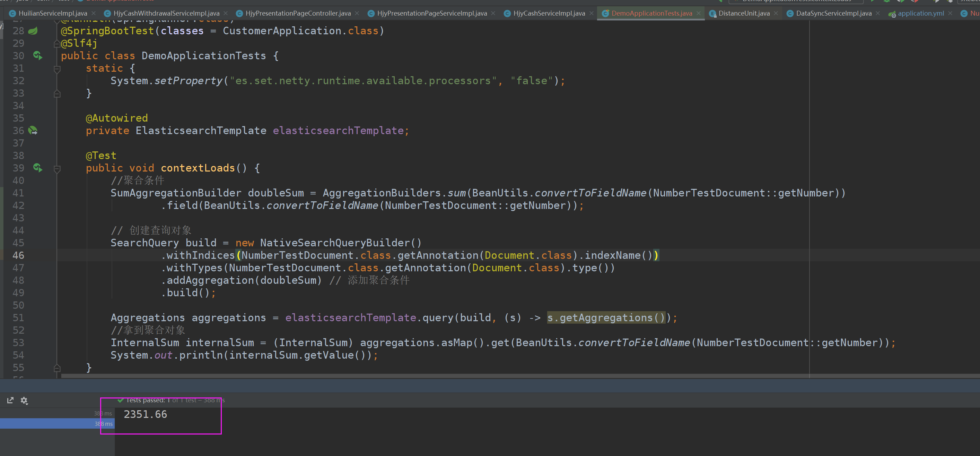Image resolution: width=980 pixels, height=456 pixels.
Task: Open the application.yml editor tab
Action: tap(920, 13)
